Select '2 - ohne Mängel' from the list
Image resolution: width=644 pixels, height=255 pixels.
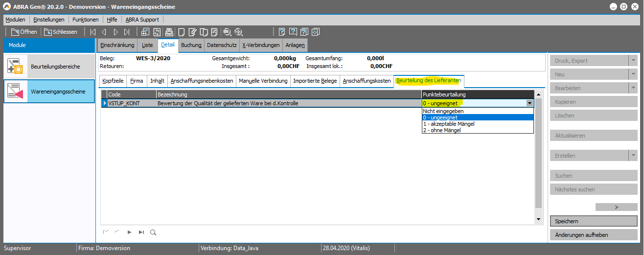tap(442, 130)
